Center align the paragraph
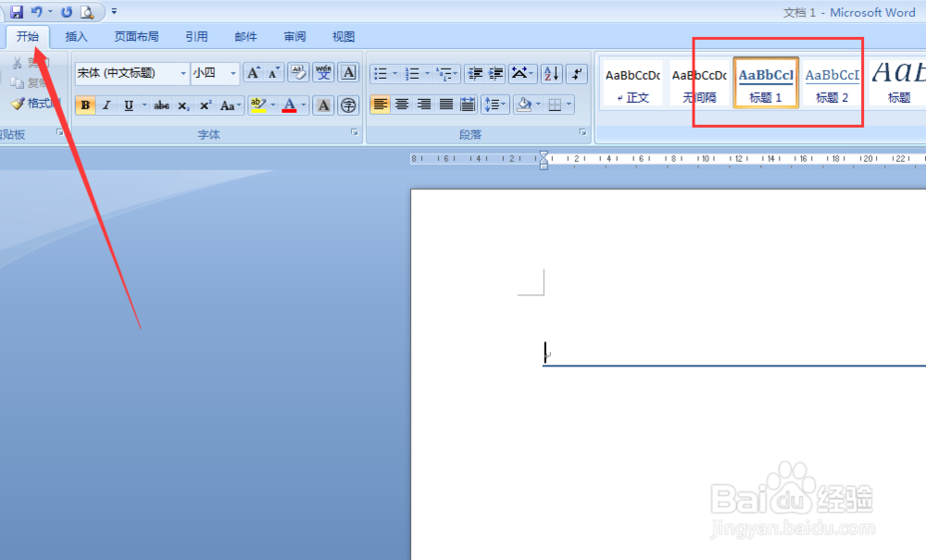This screenshot has width=926, height=560. [402, 105]
